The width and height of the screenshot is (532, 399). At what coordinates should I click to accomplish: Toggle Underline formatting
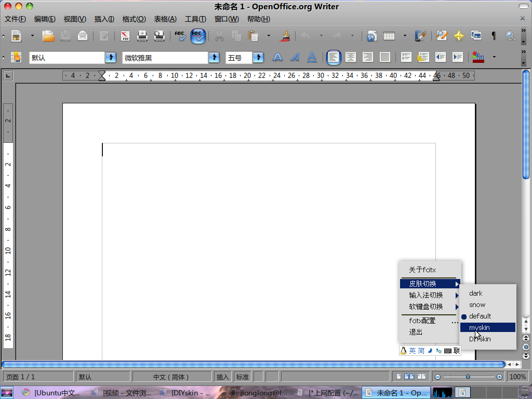312,57
